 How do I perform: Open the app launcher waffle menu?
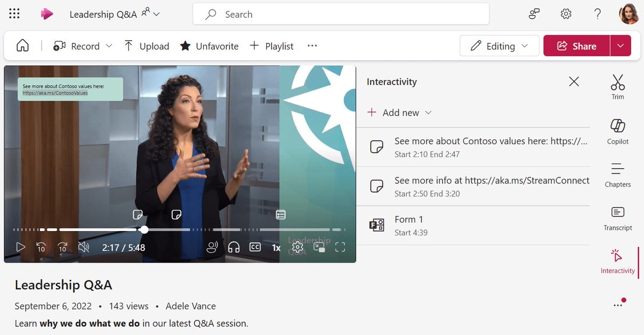point(14,14)
